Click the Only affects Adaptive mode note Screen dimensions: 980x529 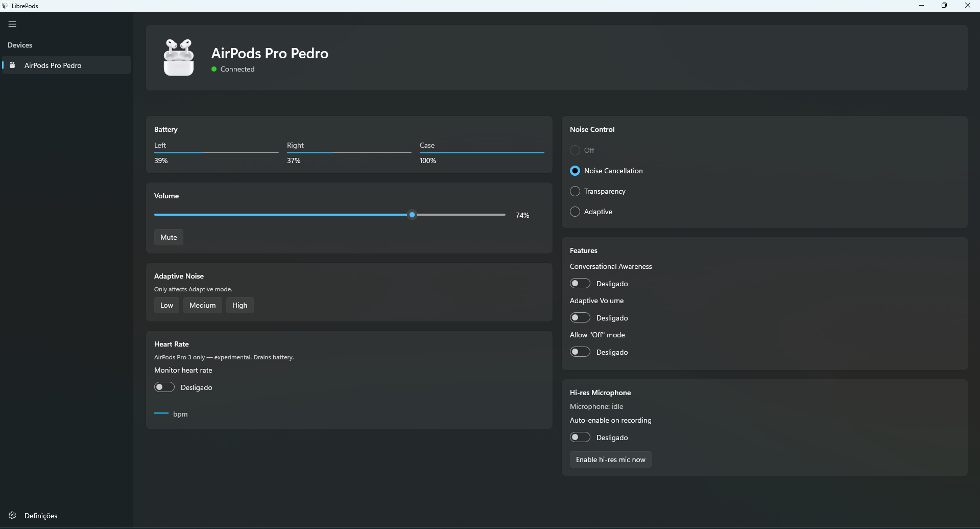coord(193,289)
